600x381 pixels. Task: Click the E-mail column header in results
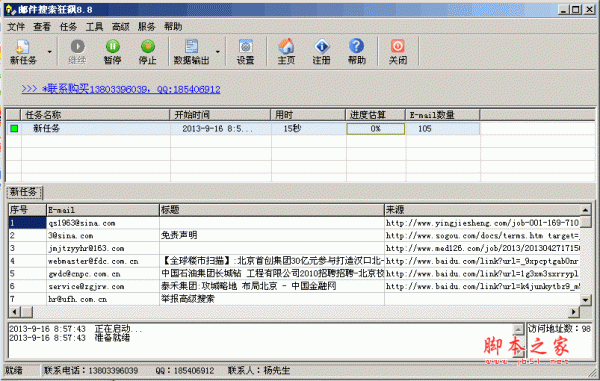point(103,210)
